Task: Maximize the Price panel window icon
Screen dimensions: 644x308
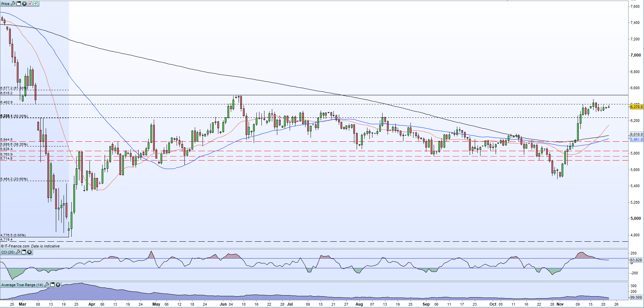Action: click(x=19, y=3)
